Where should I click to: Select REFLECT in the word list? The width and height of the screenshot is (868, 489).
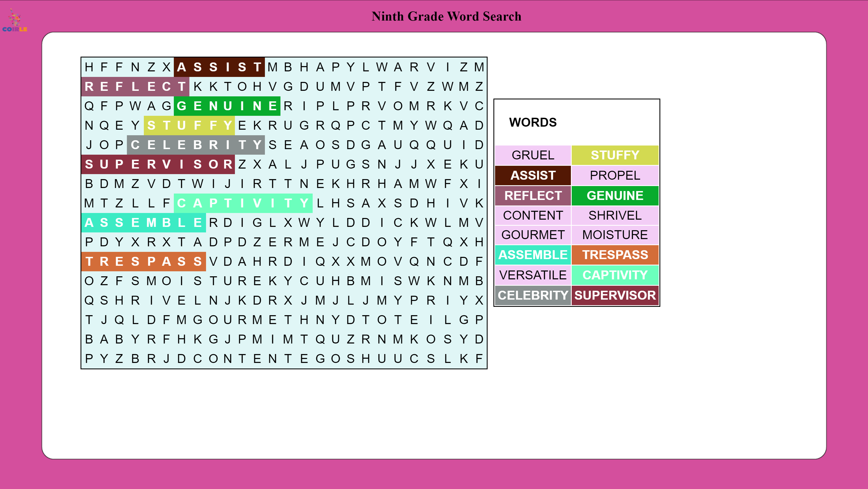coord(533,195)
